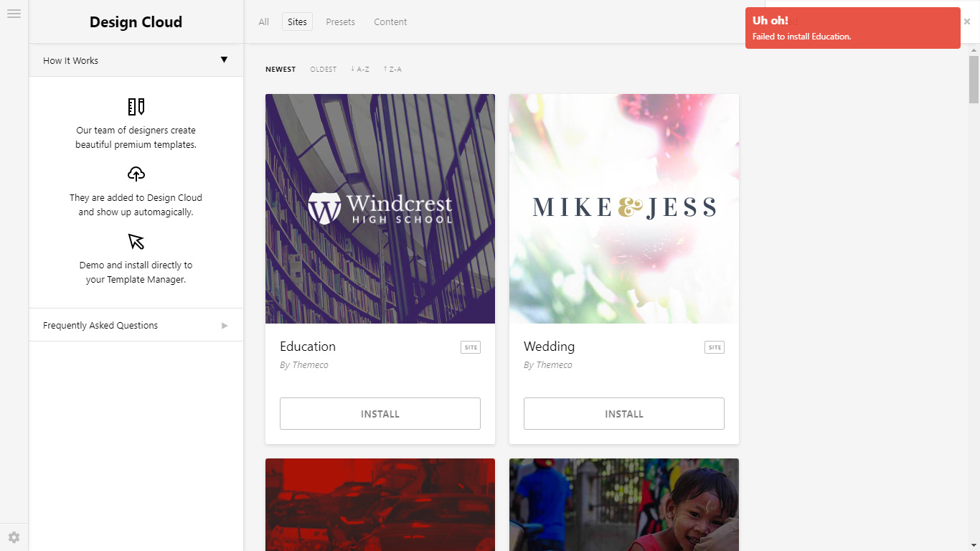Click the Education template title
This screenshot has height=551, width=980.
point(308,347)
